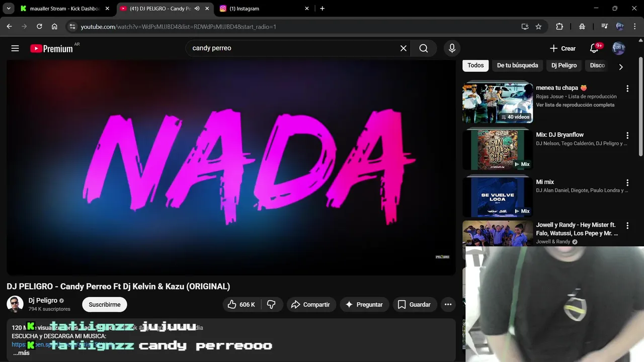Image resolution: width=644 pixels, height=362 pixels.
Task: Open Mix: DJ Bryanflow thumbnail
Action: (498, 149)
